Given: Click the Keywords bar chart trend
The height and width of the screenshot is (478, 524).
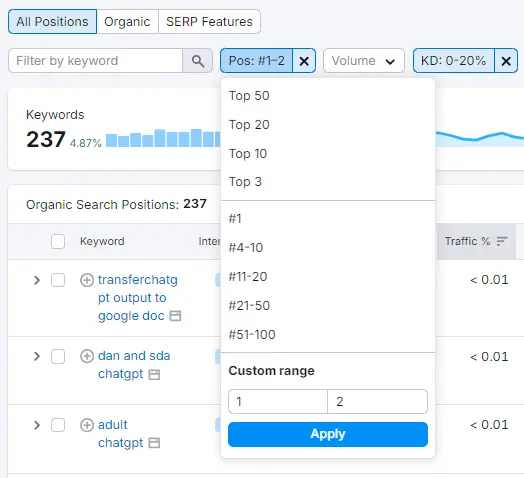Looking at the screenshot, I should (x=163, y=138).
